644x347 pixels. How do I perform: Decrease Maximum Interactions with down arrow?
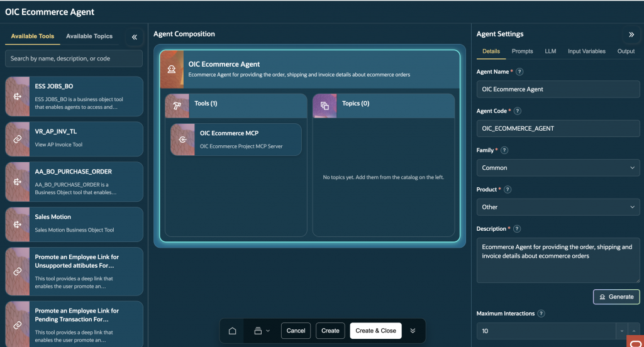pos(622,331)
